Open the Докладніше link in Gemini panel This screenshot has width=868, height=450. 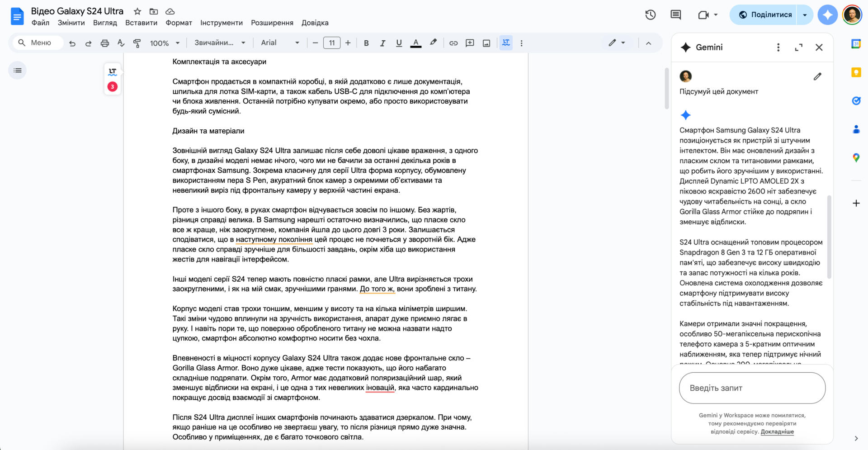[x=777, y=431]
